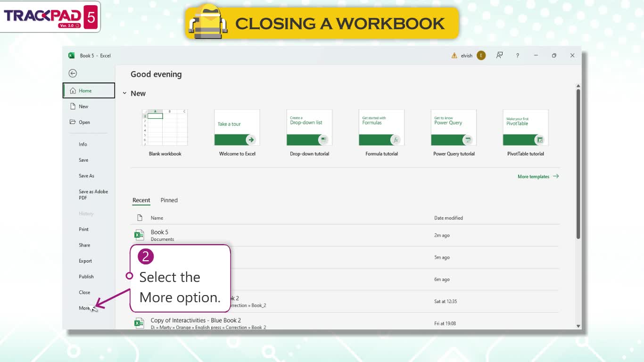Collapse the New section chevron
644x362 pixels.
pos(124,93)
